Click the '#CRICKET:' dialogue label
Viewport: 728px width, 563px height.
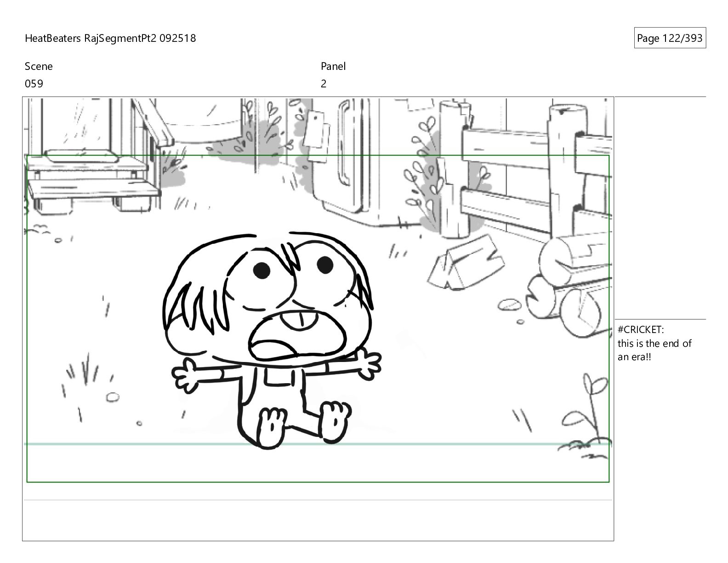(x=641, y=329)
